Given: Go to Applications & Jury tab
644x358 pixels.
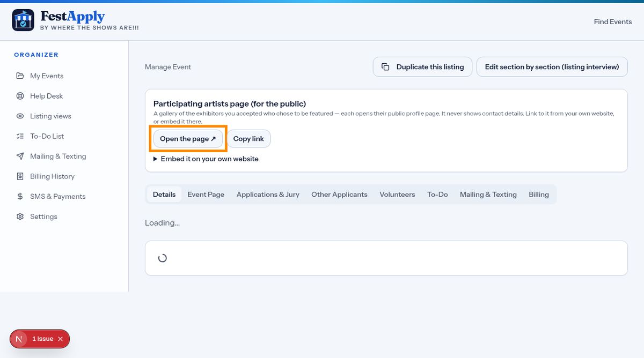Looking at the screenshot, I should (268, 195).
